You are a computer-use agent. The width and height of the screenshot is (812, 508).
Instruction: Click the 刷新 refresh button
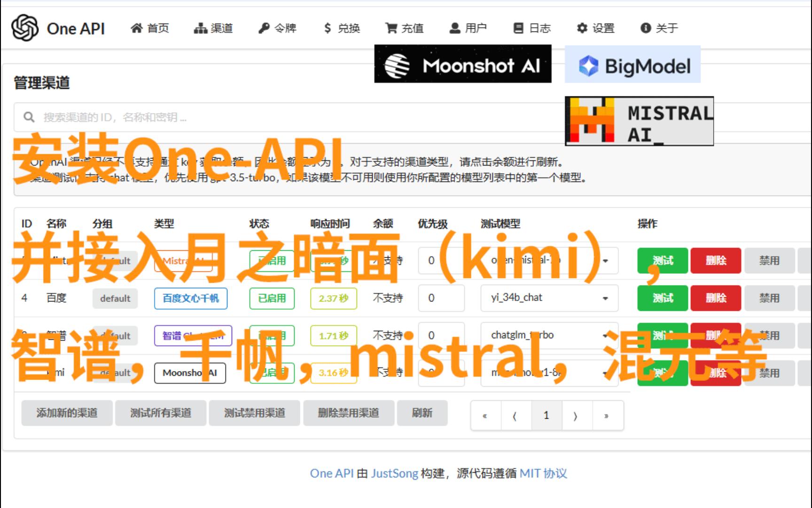[x=422, y=413]
